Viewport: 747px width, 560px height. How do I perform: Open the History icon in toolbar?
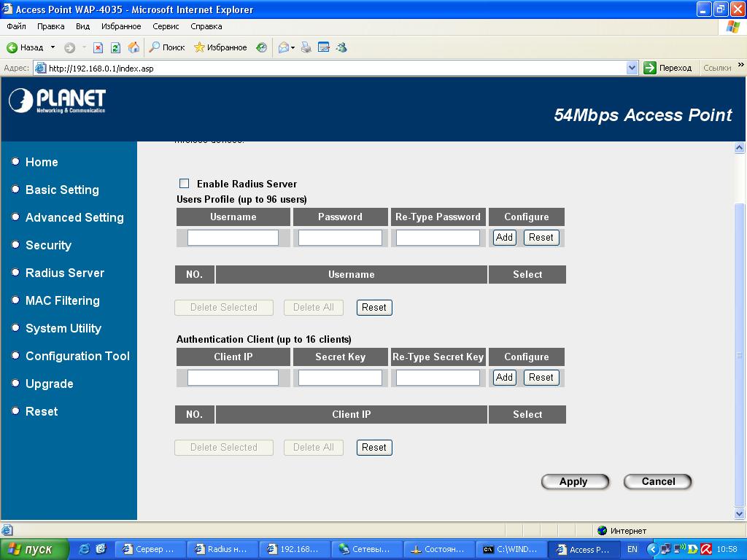pos(261,47)
